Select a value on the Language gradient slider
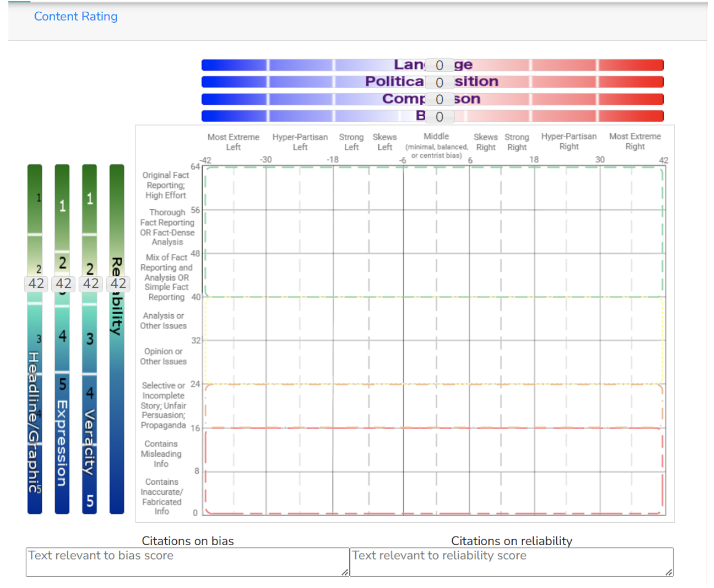Image resolution: width=714 pixels, height=588 pixels. click(279, 65)
